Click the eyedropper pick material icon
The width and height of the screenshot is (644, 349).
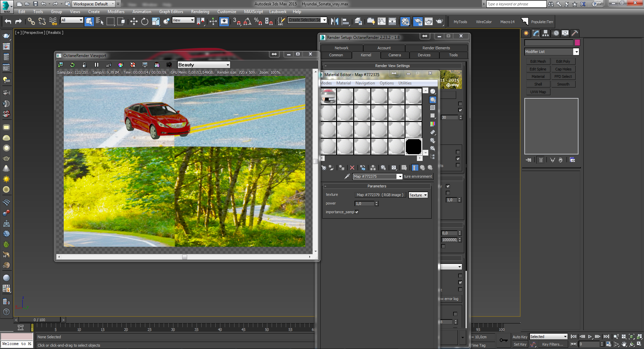click(x=347, y=176)
